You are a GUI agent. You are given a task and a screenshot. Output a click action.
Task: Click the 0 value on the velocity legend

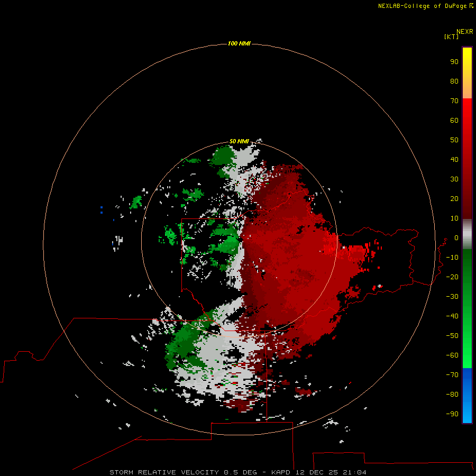[x=456, y=238]
